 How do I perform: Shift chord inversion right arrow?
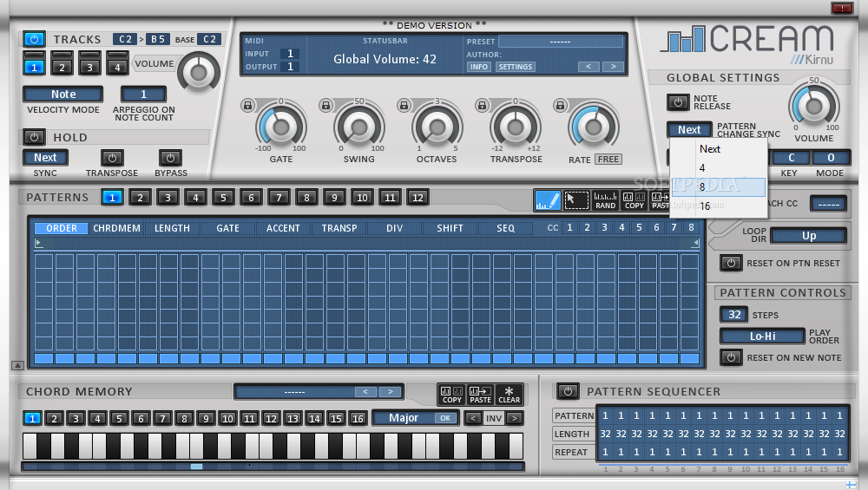[x=514, y=418]
